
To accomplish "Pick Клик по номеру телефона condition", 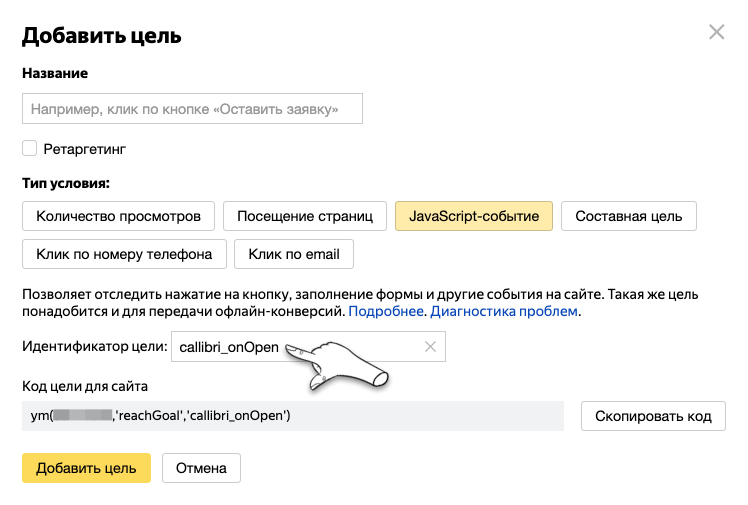I will coord(124,254).
